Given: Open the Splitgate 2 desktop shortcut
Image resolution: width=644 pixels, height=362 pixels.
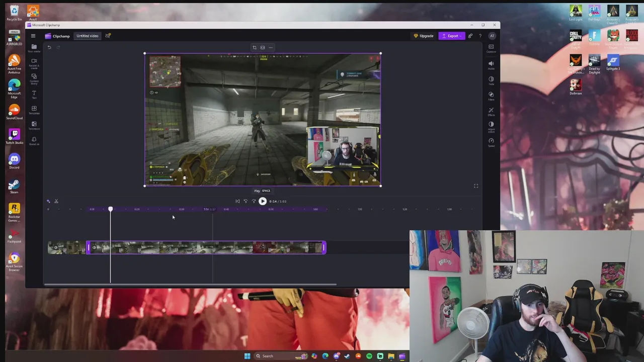Looking at the screenshot, I should click(x=613, y=63).
